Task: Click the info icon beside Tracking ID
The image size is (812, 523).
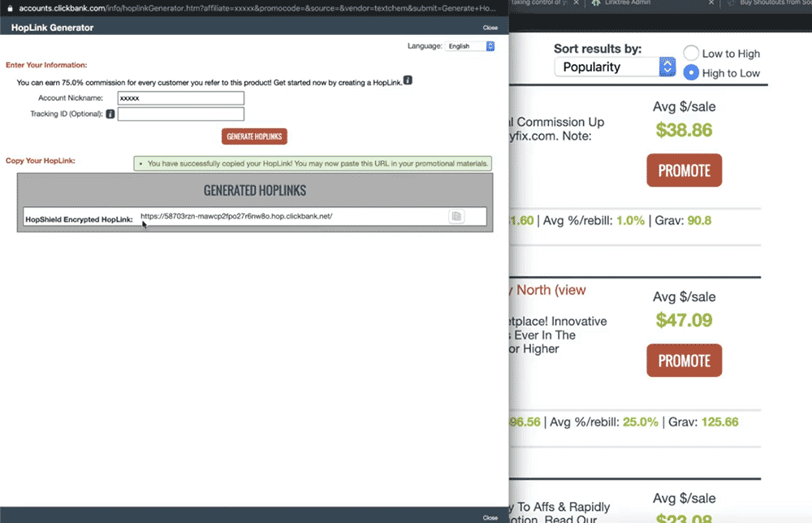Action: pyautogui.click(x=110, y=115)
